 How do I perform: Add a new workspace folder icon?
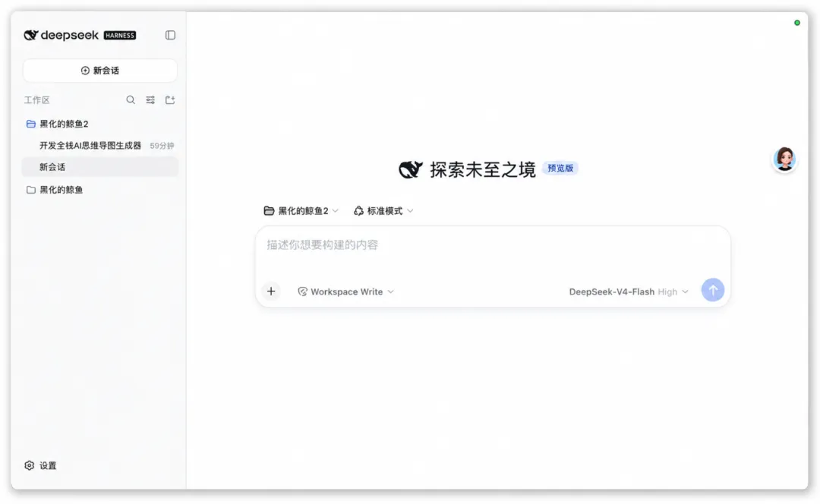click(x=170, y=100)
